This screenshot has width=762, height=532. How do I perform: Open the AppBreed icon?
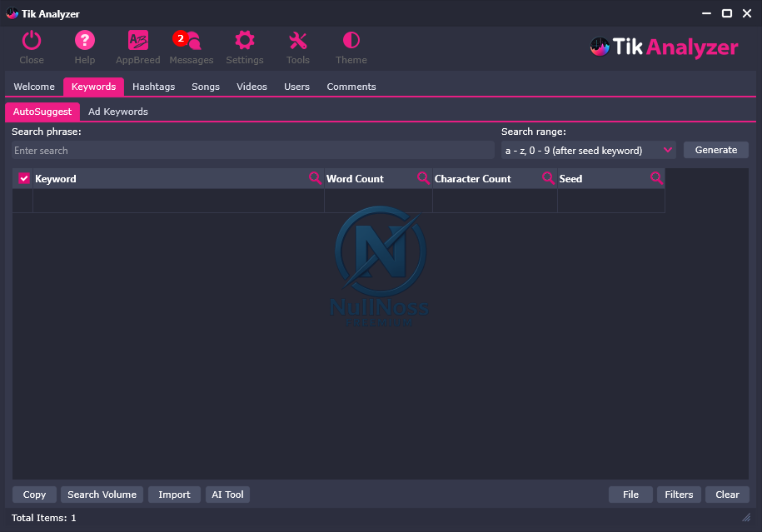click(x=137, y=38)
